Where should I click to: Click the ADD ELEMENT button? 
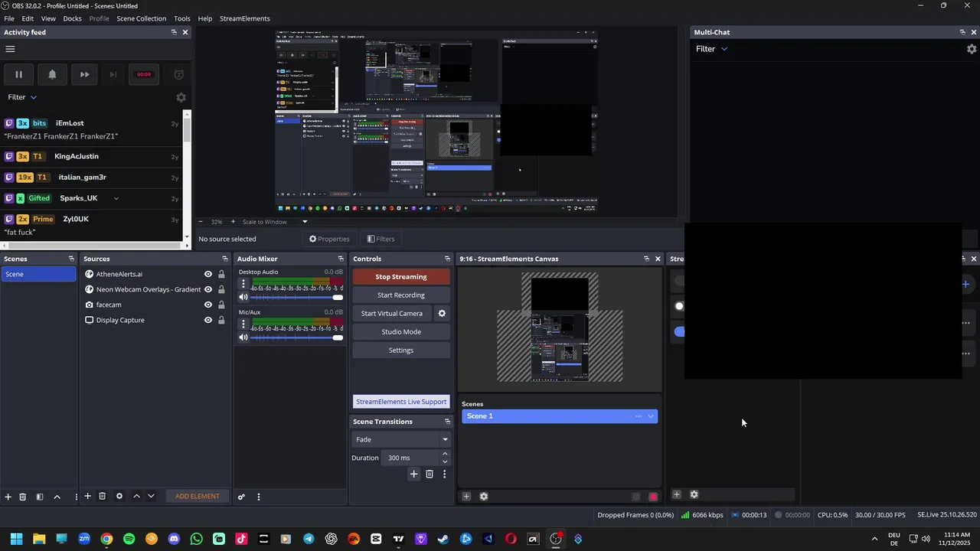(198, 496)
